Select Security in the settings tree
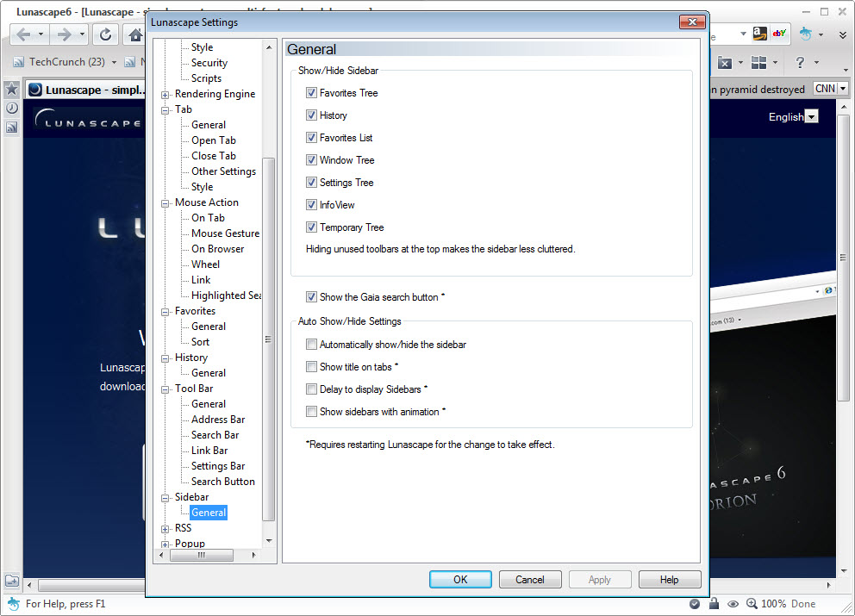Image resolution: width=855 pixels, height=616 pixels. [209, 63]
